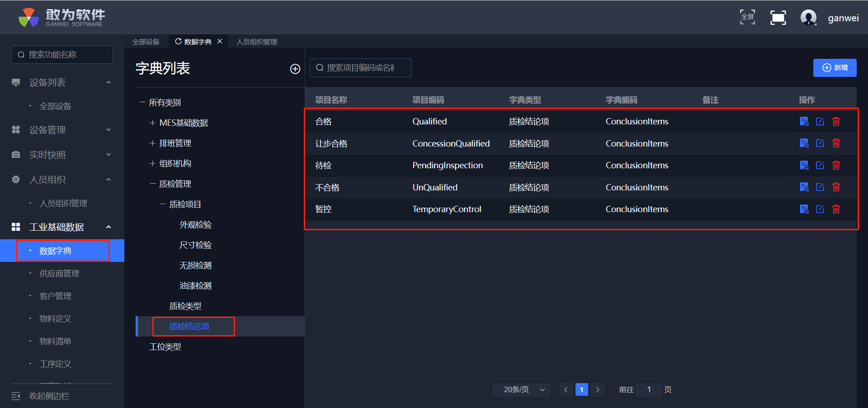Click the ganwei username
868x408 pixels.
(x=843, y=18)
